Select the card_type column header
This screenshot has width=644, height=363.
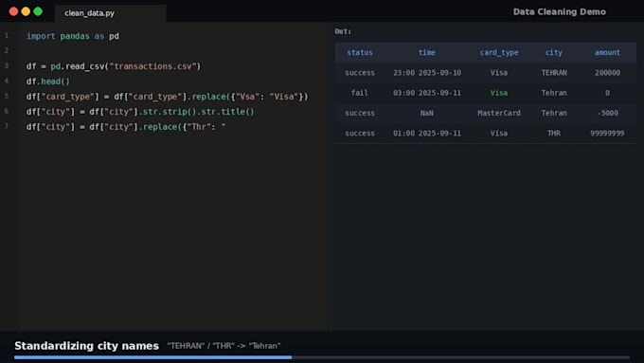tap(499, 53)
